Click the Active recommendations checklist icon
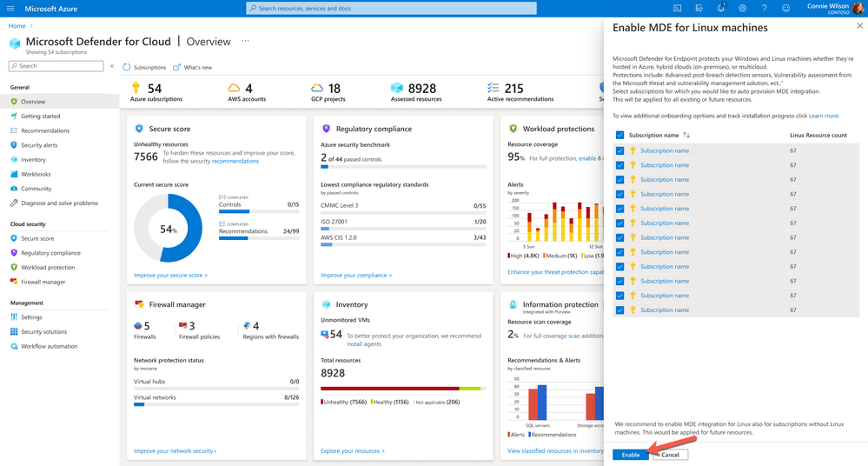The width and height of the screenshot is (868, 466). [x=493, y=88]
